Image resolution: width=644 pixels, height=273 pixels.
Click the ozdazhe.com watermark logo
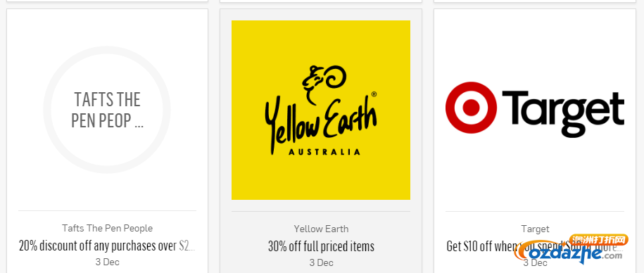pyautogui.click(x=568, y=254)
